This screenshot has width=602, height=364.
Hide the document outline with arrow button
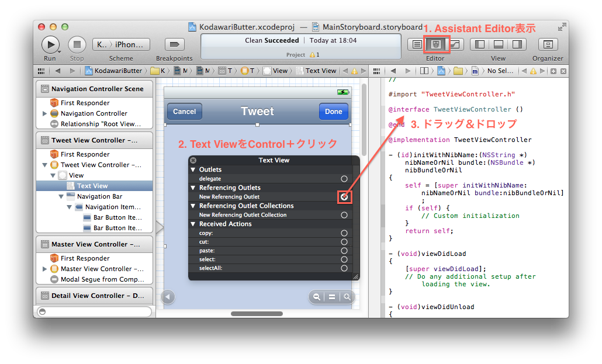[x=168, y=297]
